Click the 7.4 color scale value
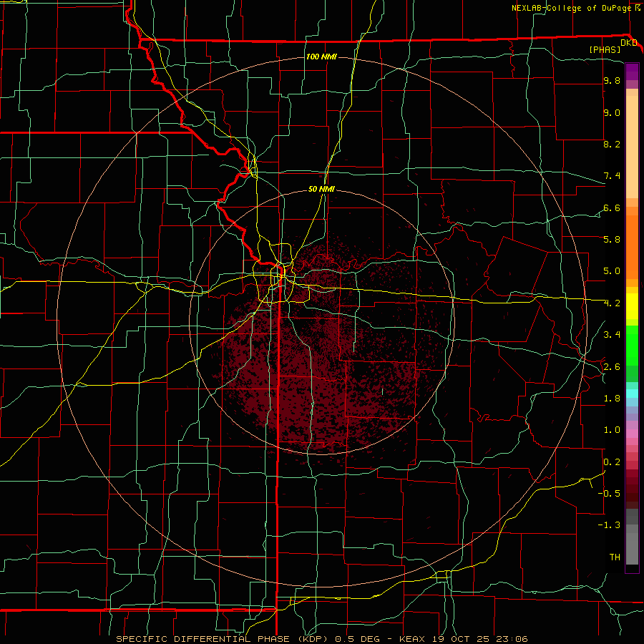The height and width of the screenshot is (644, 644). point(612,176)
